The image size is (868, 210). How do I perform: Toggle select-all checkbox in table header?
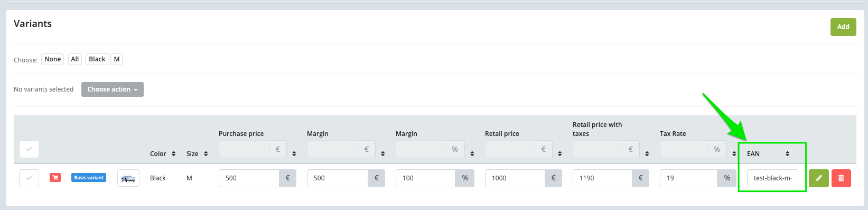[29, 149]
